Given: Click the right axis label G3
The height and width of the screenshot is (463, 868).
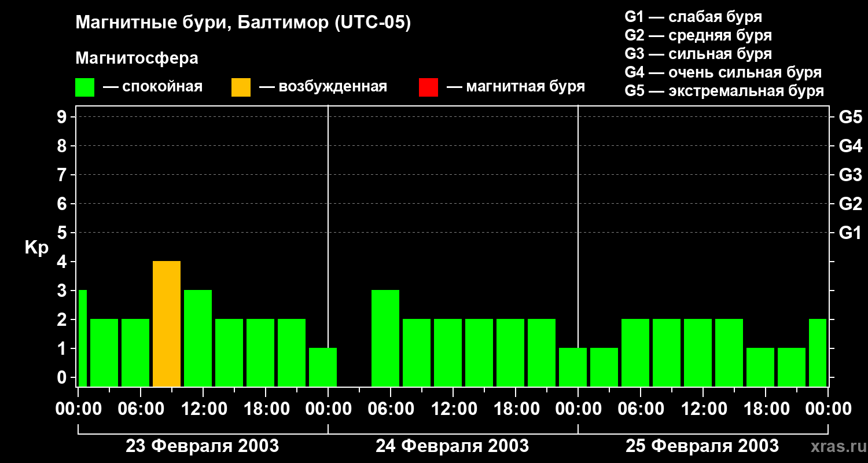Looking at the screenshot, I should coord(850,175).
